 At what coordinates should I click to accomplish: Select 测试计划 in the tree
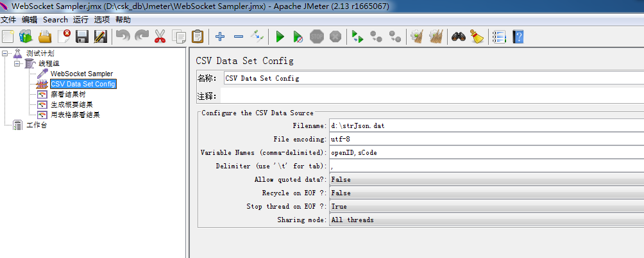(40, 53)
